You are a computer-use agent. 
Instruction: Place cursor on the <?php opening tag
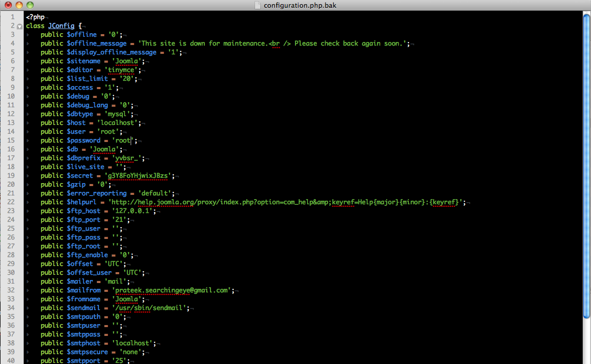click(35, 17)
